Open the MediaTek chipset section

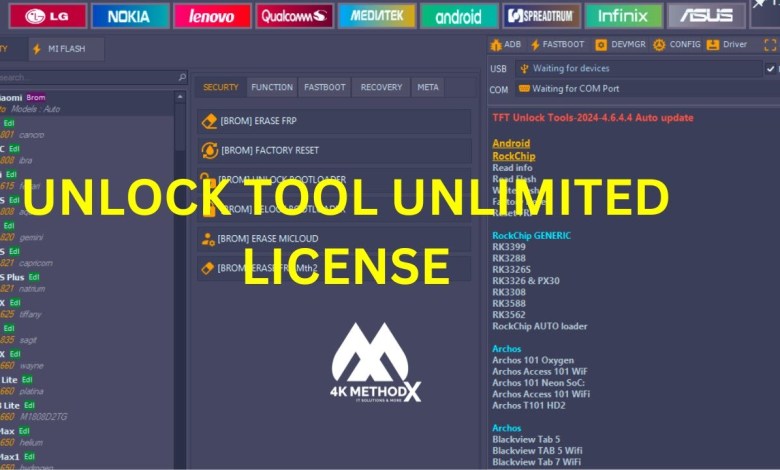pyautogui.click(x=377, y=16)
